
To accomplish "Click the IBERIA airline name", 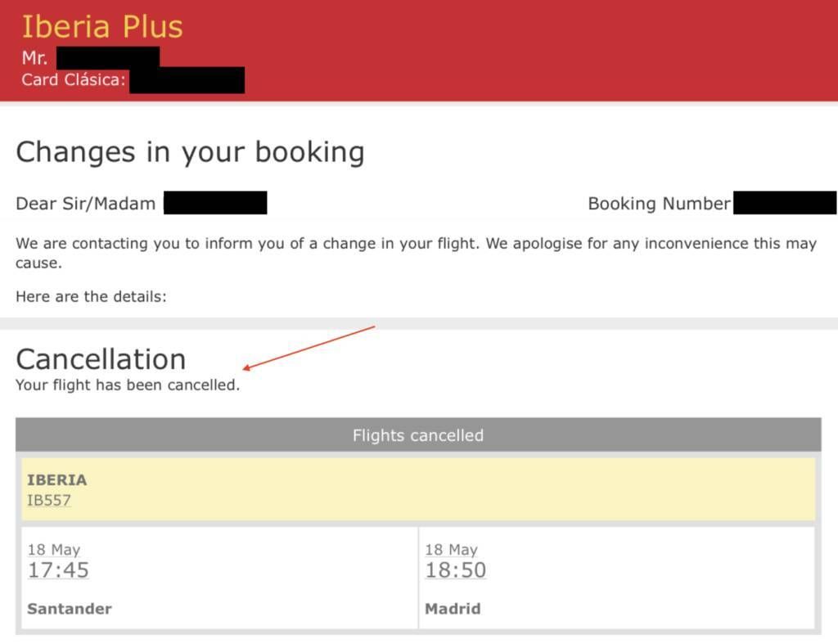I will click(57, 480).
